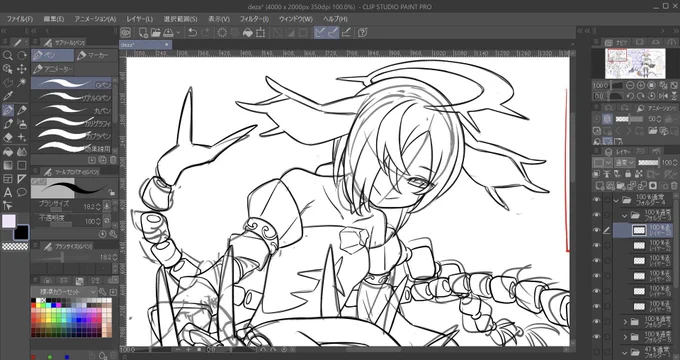The width and height of the screenshot is (680, 360).
Task: Select the Text tool
Action: tap(8, 192)
